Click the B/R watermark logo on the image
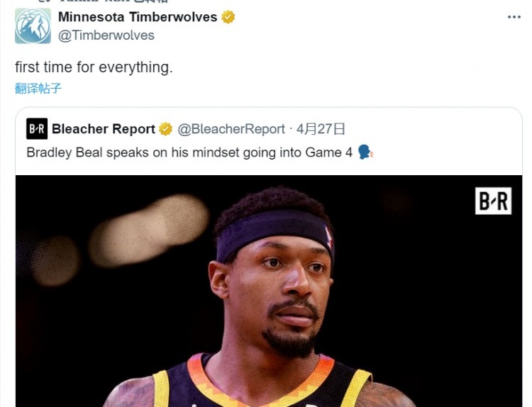Screen dimensions: 532x407 (493, 201)
